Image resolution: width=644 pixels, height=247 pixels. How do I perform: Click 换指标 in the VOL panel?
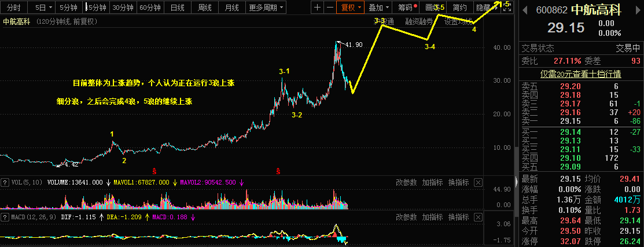tap(458, 182)
